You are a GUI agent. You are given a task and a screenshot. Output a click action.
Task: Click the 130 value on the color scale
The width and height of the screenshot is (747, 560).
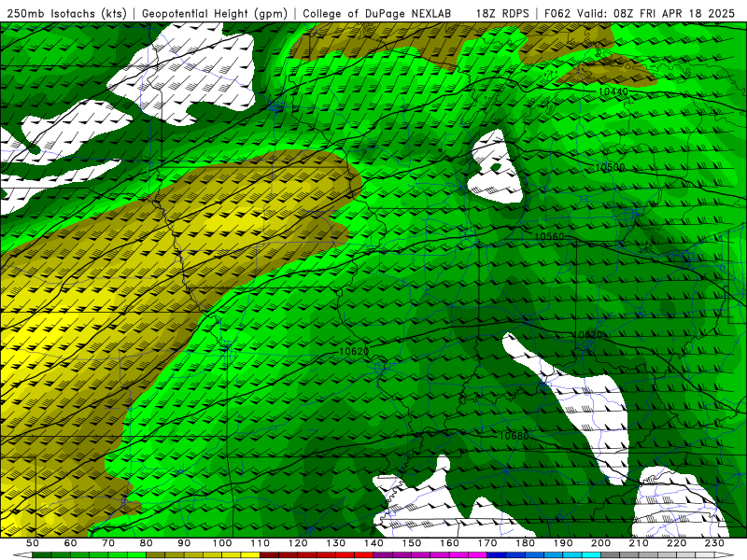coord(336,543)
